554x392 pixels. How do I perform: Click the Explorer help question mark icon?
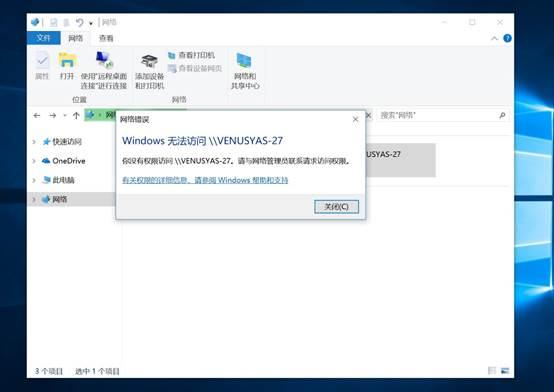click(507, 38)
